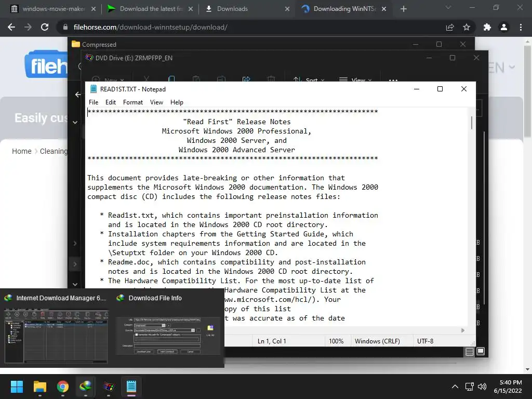Click the Copy icon in Explorer toolbar

[x=171, y=79]
